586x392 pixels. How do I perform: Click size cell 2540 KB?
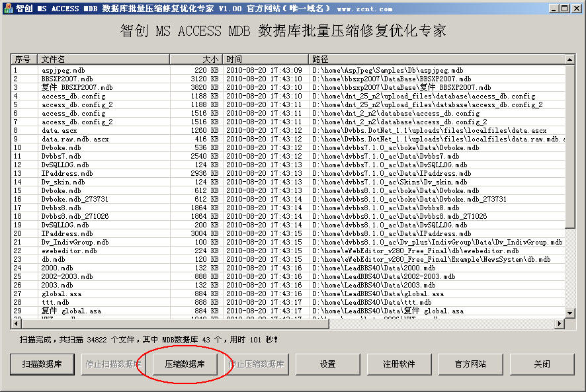[x=205, y=156]
